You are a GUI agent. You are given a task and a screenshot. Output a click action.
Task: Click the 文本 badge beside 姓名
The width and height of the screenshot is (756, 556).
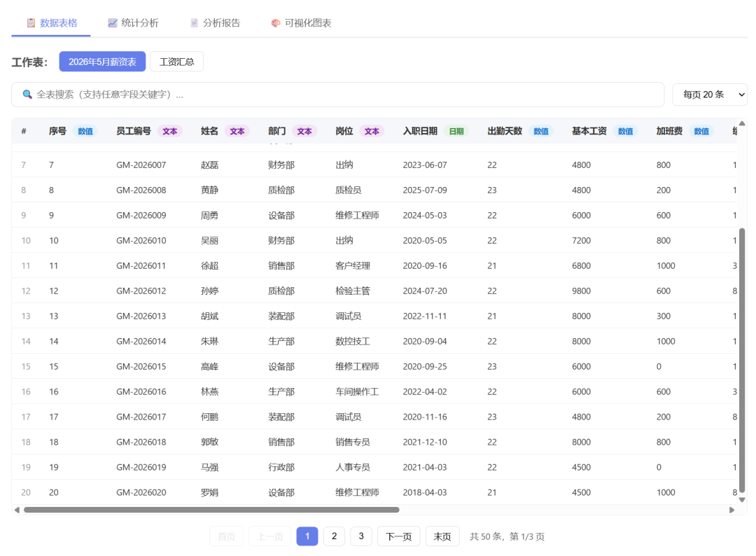click(237, 131)
